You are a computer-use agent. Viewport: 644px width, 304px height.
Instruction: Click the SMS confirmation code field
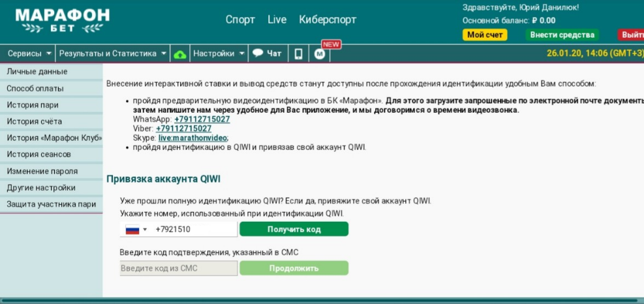tap(179, 268)
